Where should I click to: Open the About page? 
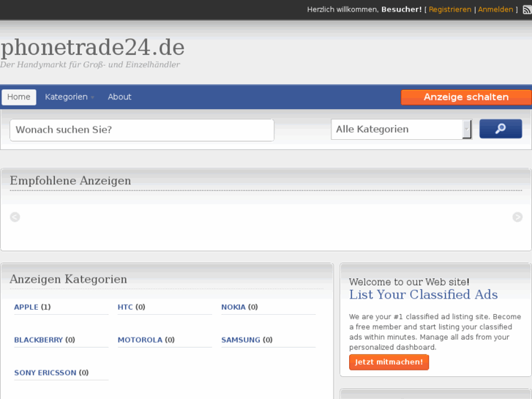click(x=119, y=97)
